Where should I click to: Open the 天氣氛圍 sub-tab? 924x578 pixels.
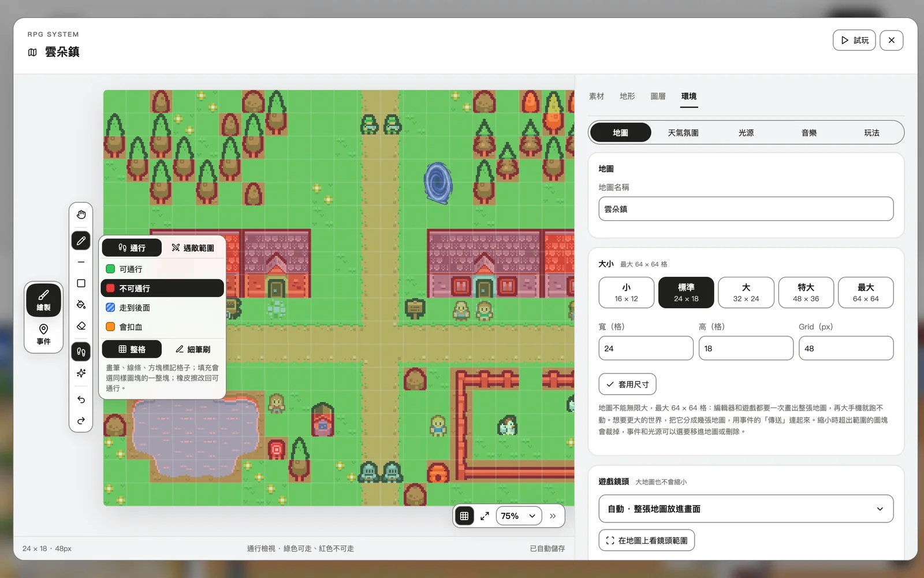(x=683, y=133)
